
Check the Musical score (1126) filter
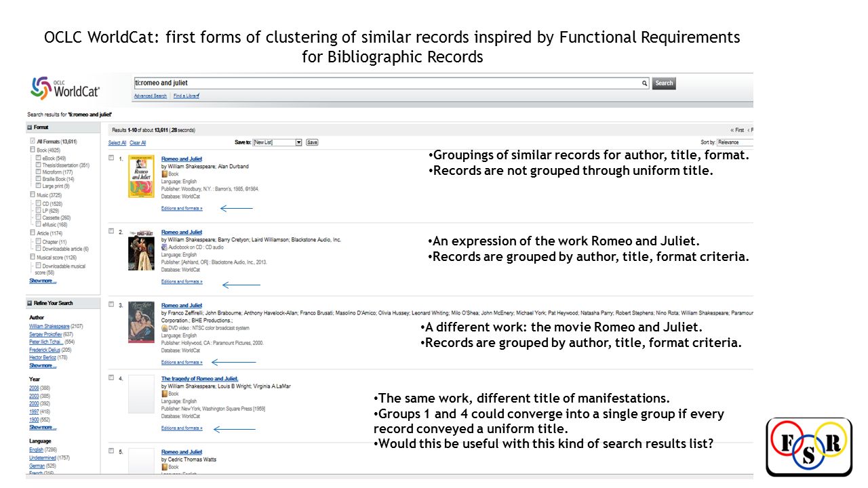point(32,257)
